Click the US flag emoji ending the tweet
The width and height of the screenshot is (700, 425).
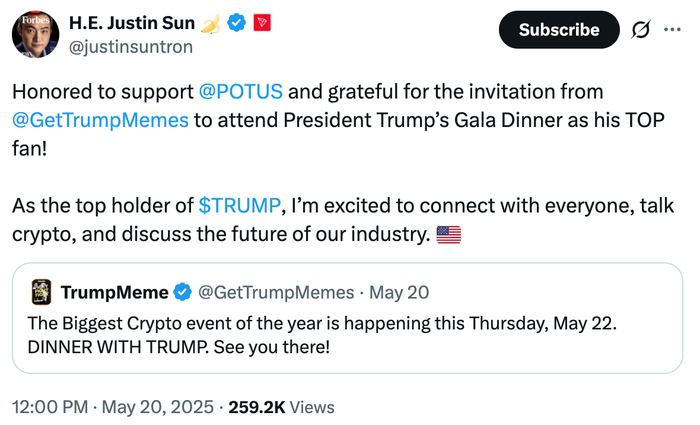tap(449, 236)
